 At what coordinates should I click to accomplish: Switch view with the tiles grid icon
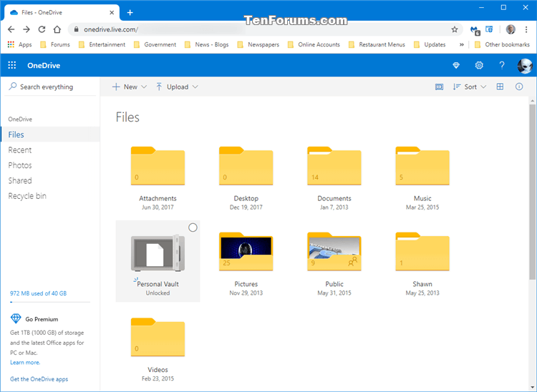pyautogui.click(x=500, y=87)
